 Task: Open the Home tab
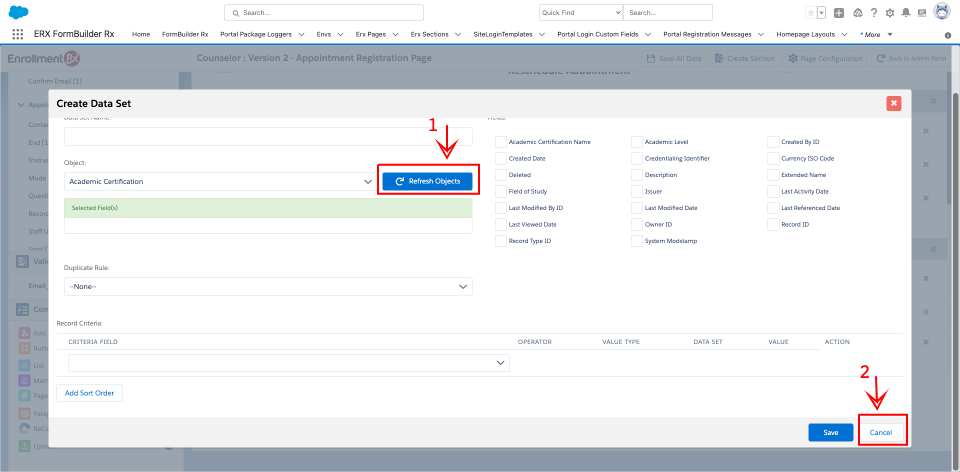141,34
